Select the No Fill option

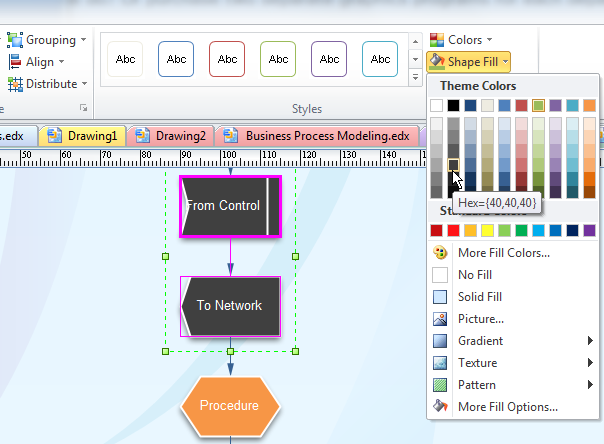(440, 275)
